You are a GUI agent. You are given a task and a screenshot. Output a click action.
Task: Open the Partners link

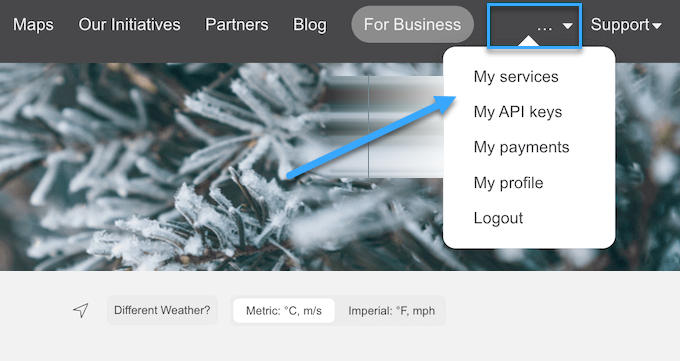point(237,25)
